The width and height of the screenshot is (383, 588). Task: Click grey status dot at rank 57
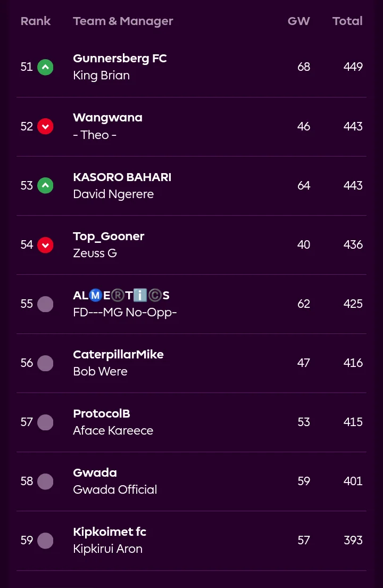tap(45, 422)
